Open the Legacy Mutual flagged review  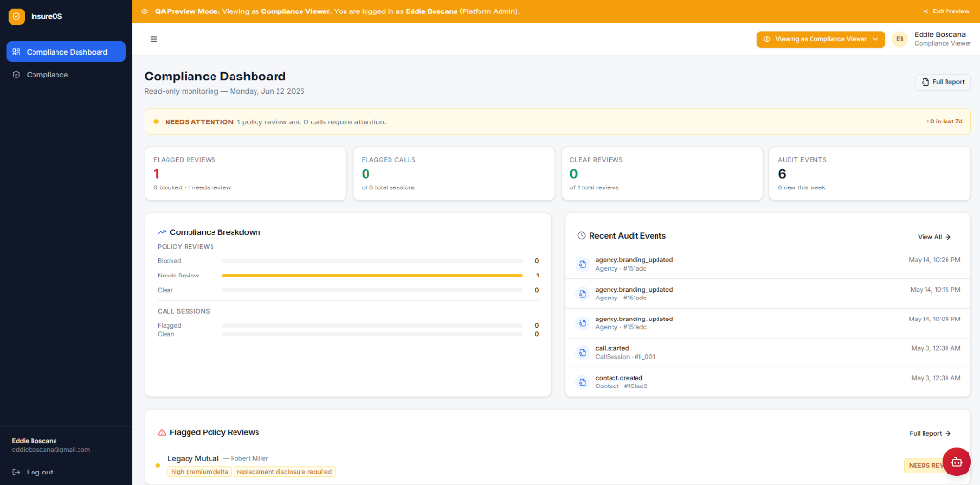click(558, 465)
